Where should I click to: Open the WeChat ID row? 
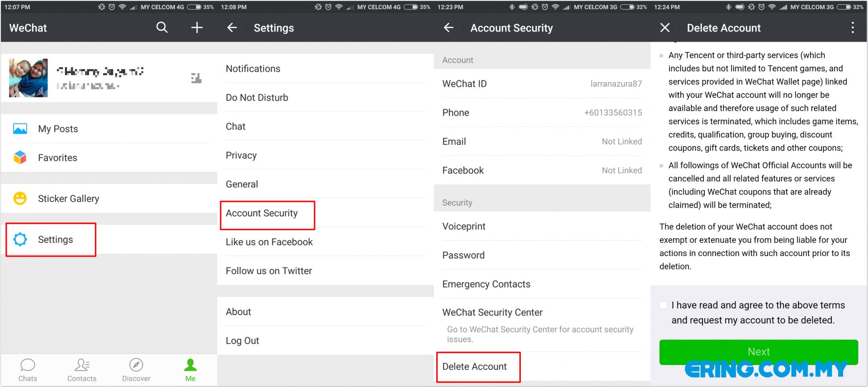(x=542, y=84)
